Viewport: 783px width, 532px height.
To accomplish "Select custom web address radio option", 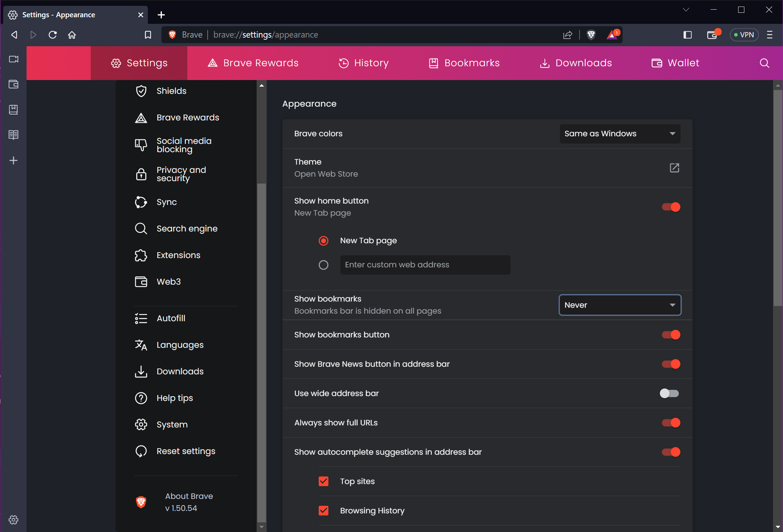I will [323, 265].
